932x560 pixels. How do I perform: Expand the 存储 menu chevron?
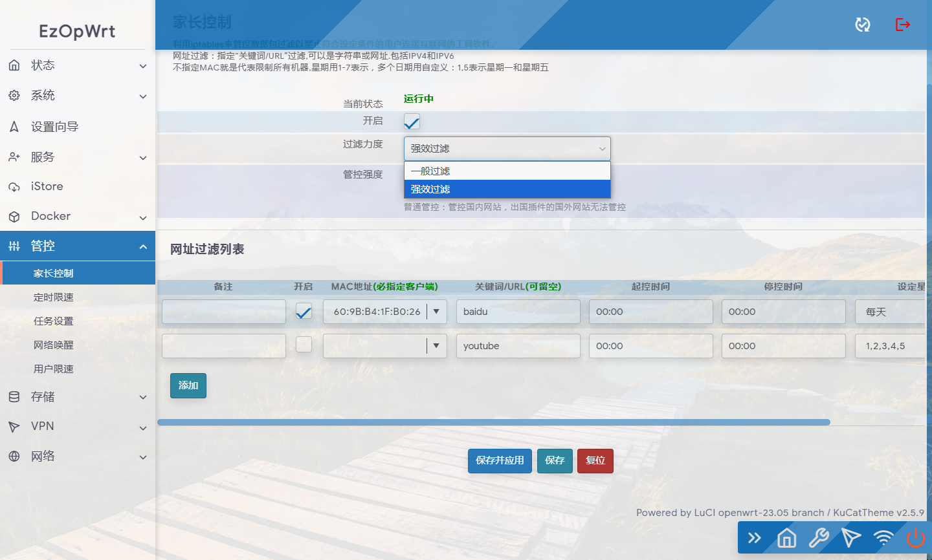143,397
